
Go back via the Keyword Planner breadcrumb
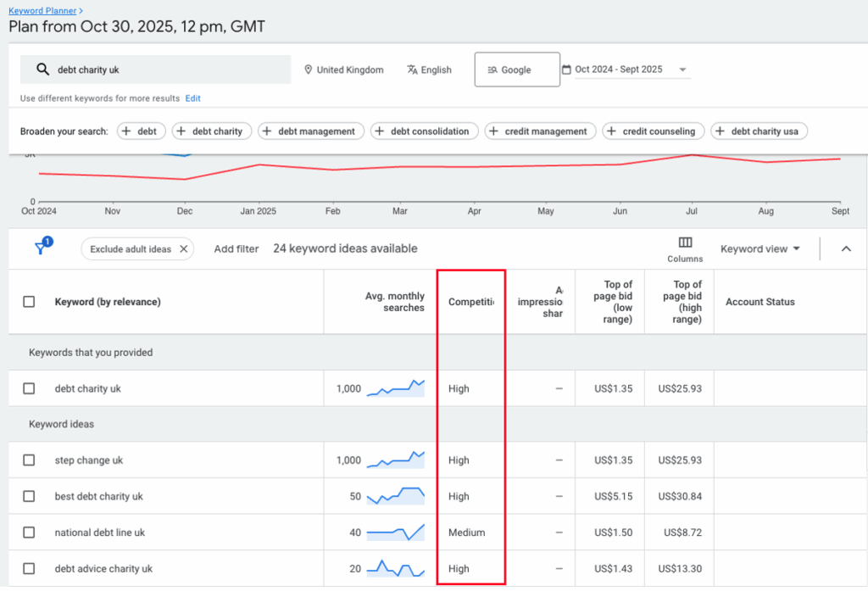(43, 10)
